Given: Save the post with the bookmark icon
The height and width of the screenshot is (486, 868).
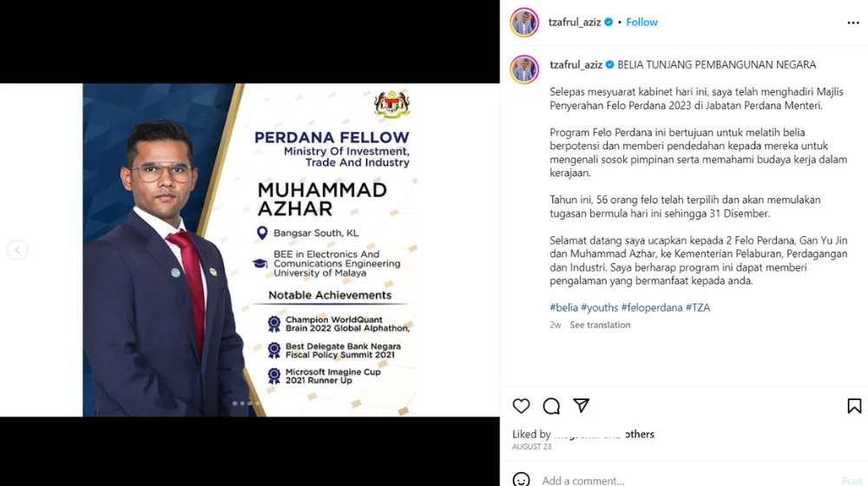Looking at the screenshot, I should pos(854,406).
